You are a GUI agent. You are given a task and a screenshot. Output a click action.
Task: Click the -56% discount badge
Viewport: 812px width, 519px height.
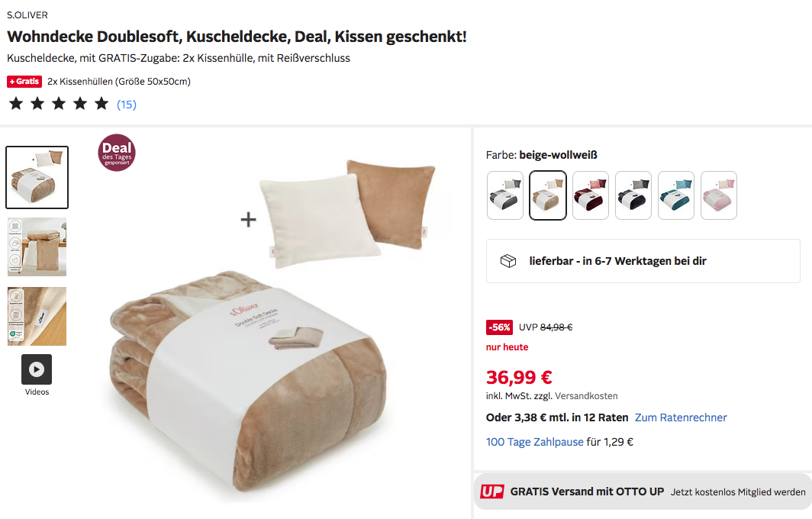(499, 327)
